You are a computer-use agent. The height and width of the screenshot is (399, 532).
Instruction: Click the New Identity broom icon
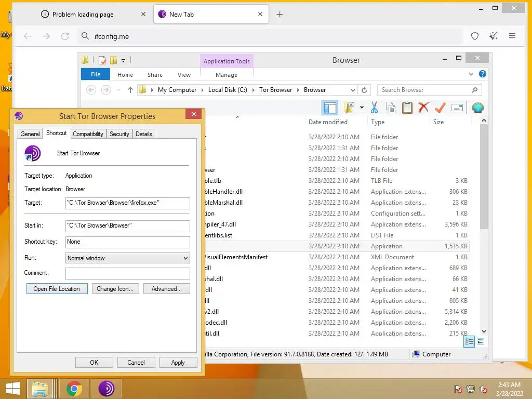click(x=494, y=36)
